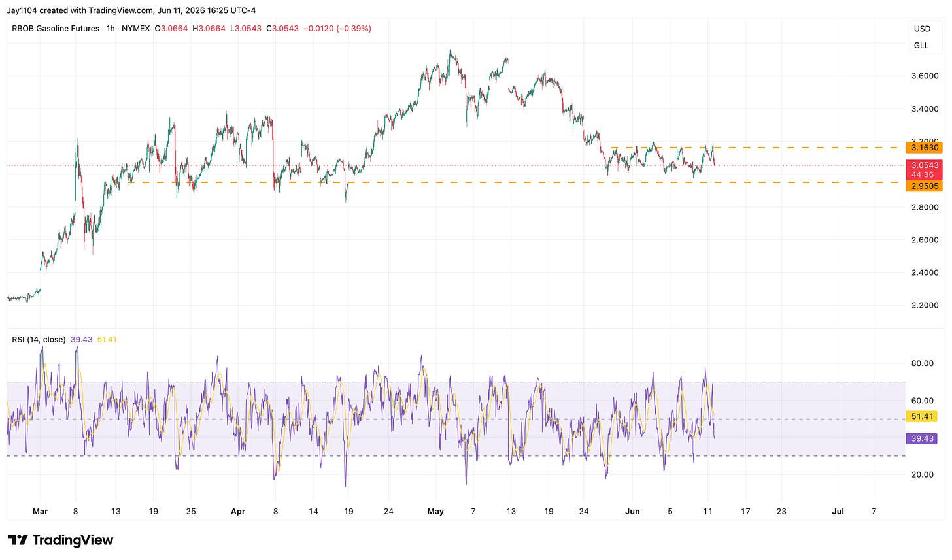
Task: Click the purple RSI value 39.43 in legend
Action: pos(81,340)
